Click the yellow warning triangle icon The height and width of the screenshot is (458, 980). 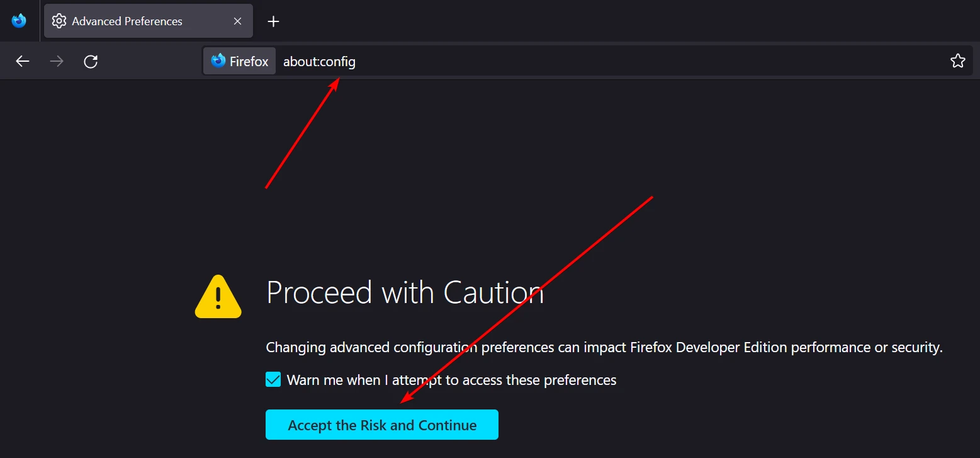[x=218, y=296]
